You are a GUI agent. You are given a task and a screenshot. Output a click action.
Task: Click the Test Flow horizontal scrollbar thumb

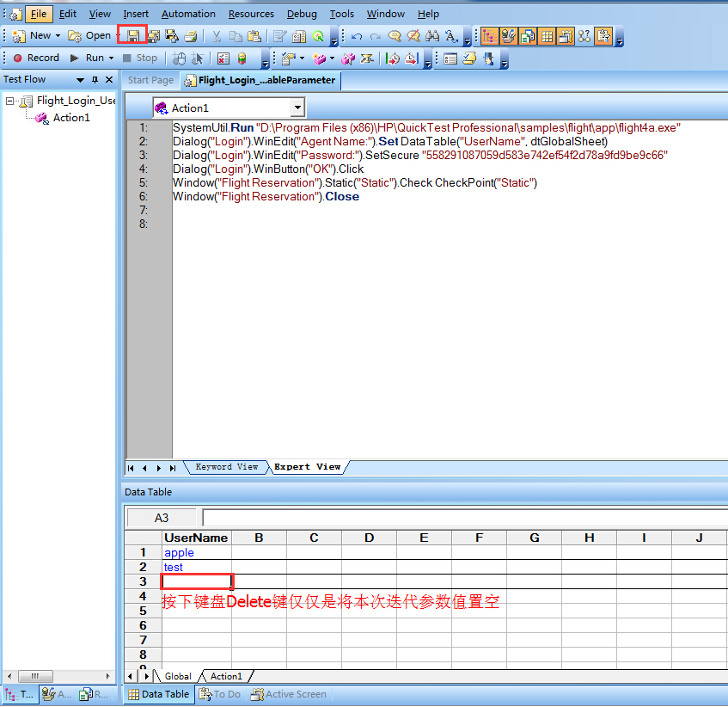tap(35, 676)
